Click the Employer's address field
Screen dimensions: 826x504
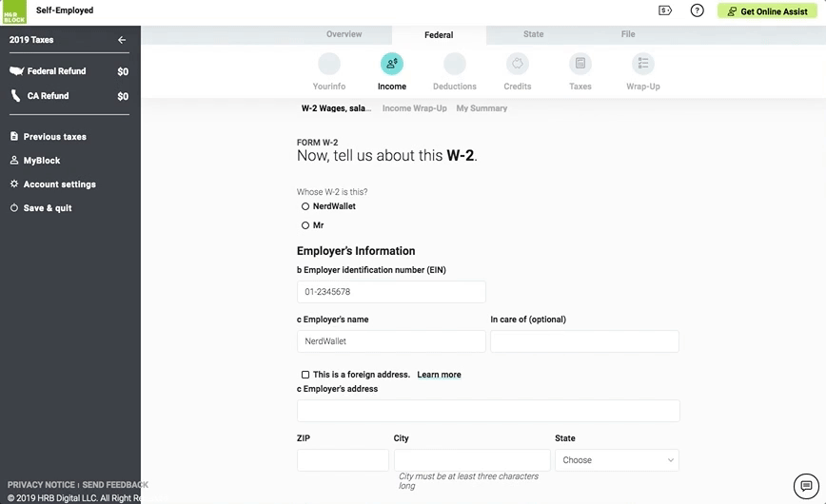(x=488, y=411)
